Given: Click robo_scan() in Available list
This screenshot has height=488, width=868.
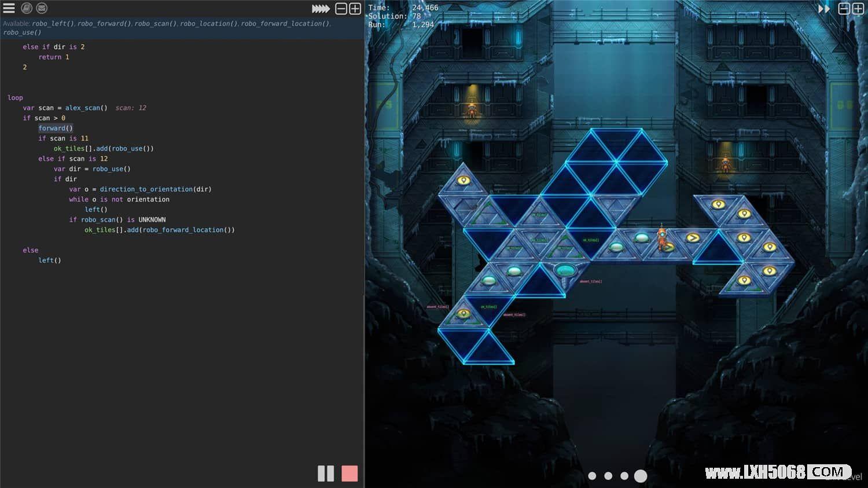Looking at the screenshot, I should pyautogui.click(x=155, y=24).
